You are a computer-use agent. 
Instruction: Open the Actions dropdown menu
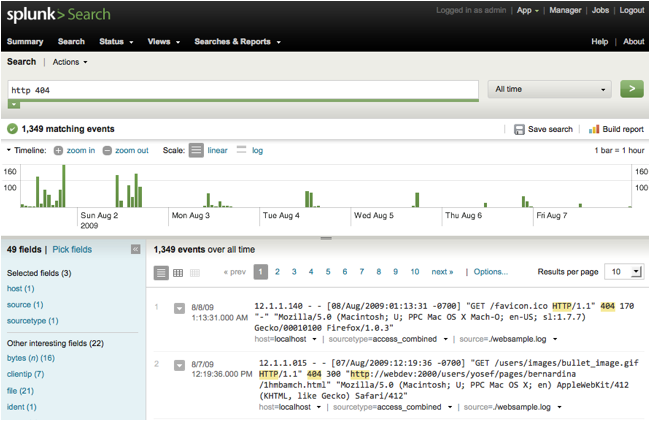tap(70, 62)
